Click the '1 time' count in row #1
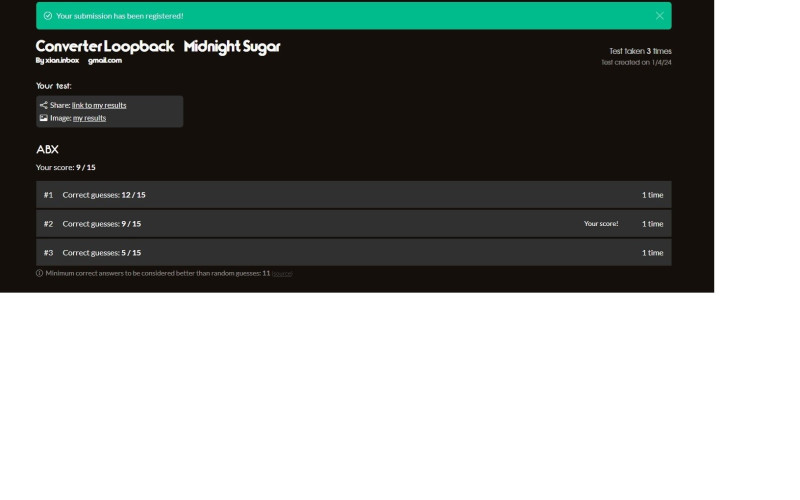 coord(653,194)
